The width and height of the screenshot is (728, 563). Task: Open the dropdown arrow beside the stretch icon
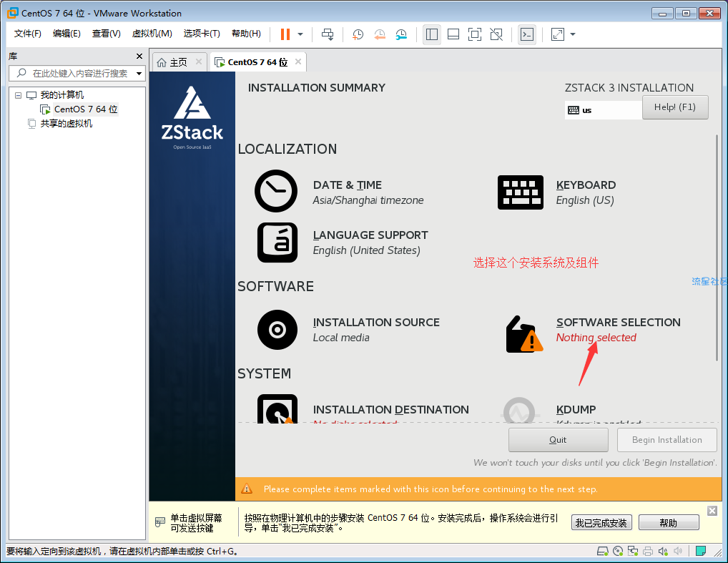[x=573, y=34]
